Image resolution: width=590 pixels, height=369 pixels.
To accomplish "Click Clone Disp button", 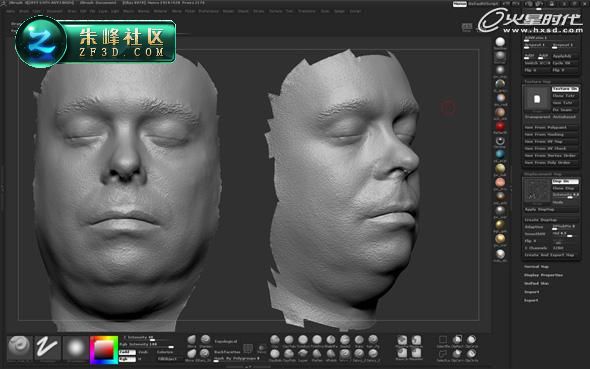I will [x=565, y=188].
